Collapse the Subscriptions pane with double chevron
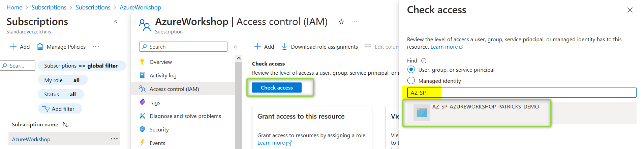This screenshot has height=149, width=644. click(116, 22)
